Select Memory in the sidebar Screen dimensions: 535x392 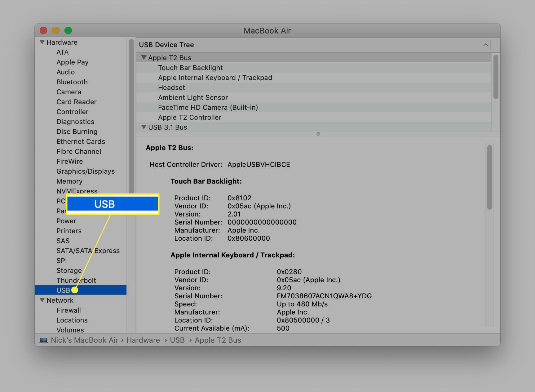[x=69, y=181]
